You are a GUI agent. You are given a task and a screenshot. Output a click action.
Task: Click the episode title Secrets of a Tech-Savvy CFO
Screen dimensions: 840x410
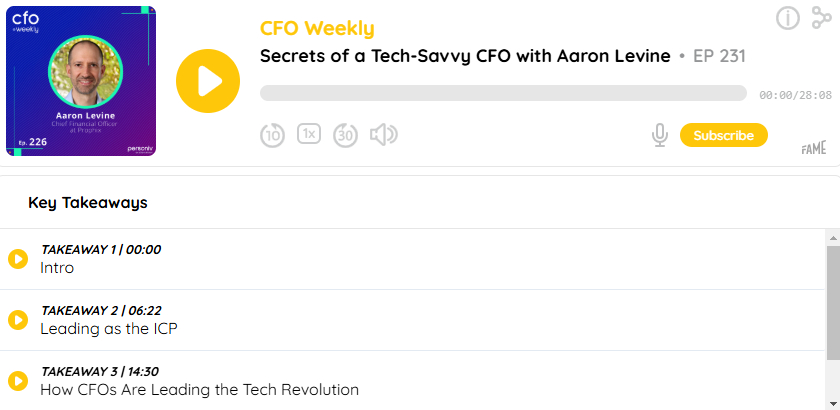(x=465, y=56)
